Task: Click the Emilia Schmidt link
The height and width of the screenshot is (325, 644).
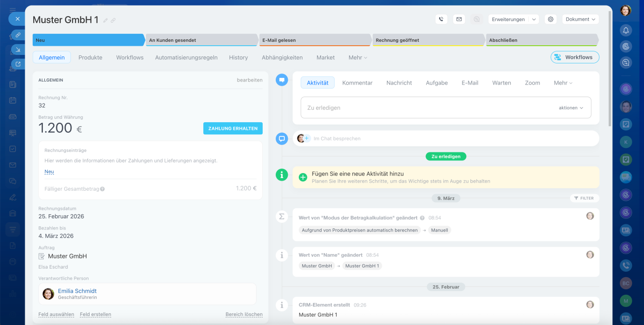Action: point(77,291)
